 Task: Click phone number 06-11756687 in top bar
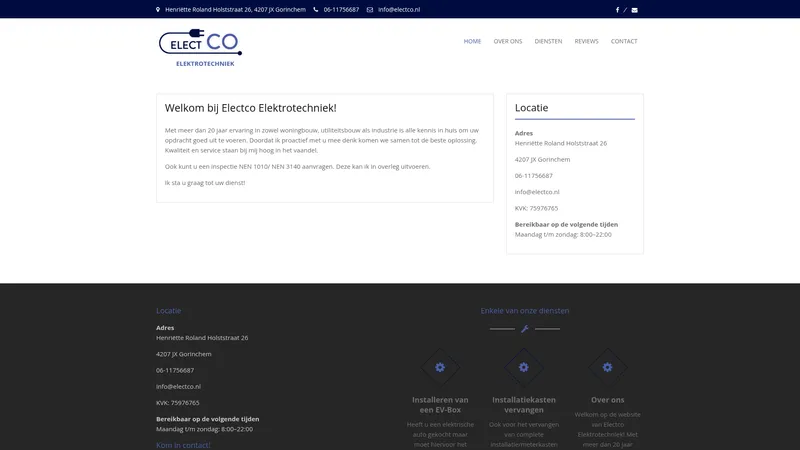341,10
